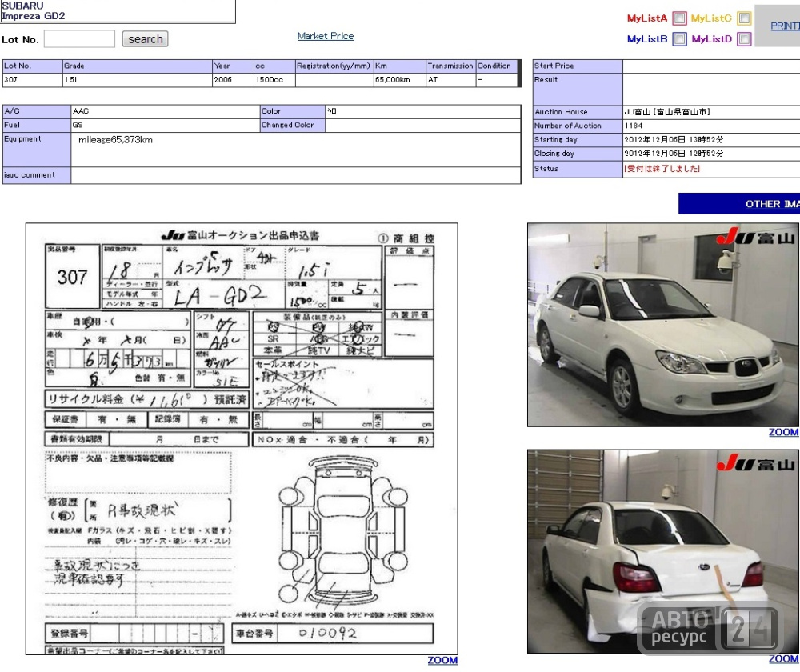This screenshot has width=800, height=672.
Task: Click the Result label
Action: coord(578,90)
